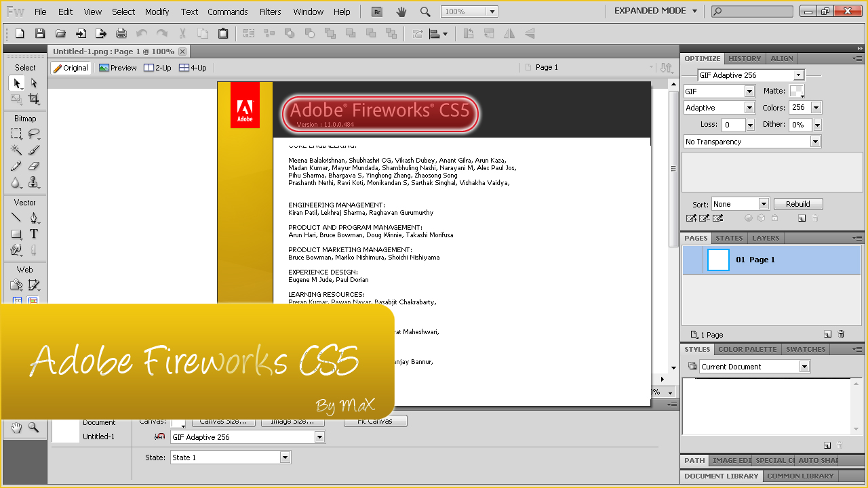Viewport: 868px width, 488px height.
Task: Open the Filters menu
Action: click(271, 12)
